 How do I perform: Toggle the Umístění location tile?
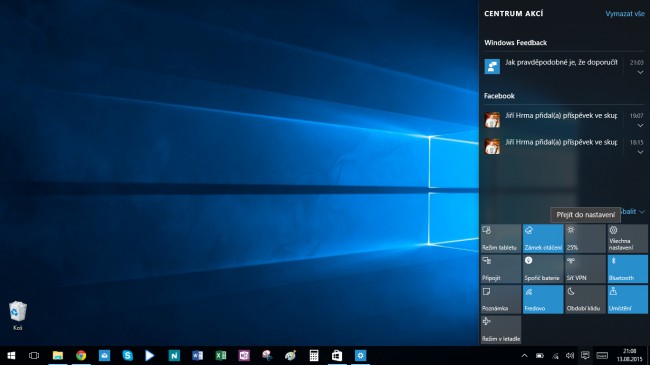[x=628, y=299]
